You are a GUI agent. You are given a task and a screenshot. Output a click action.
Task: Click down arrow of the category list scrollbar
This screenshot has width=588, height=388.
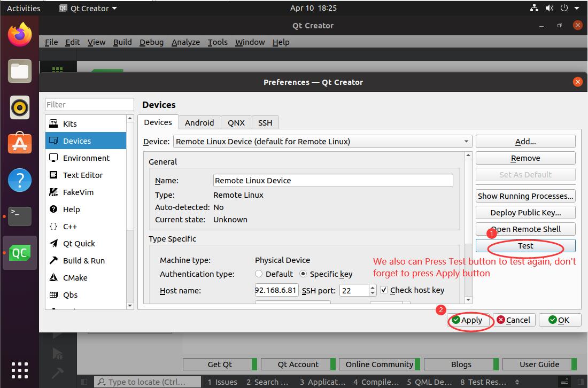pyautogui.click(x=130, y=306)
